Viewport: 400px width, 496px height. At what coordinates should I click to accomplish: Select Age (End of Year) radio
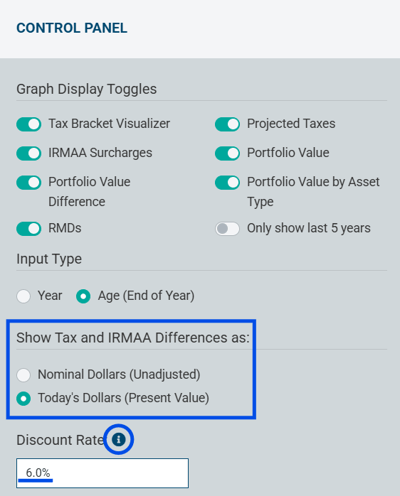[x=83, y=296]
